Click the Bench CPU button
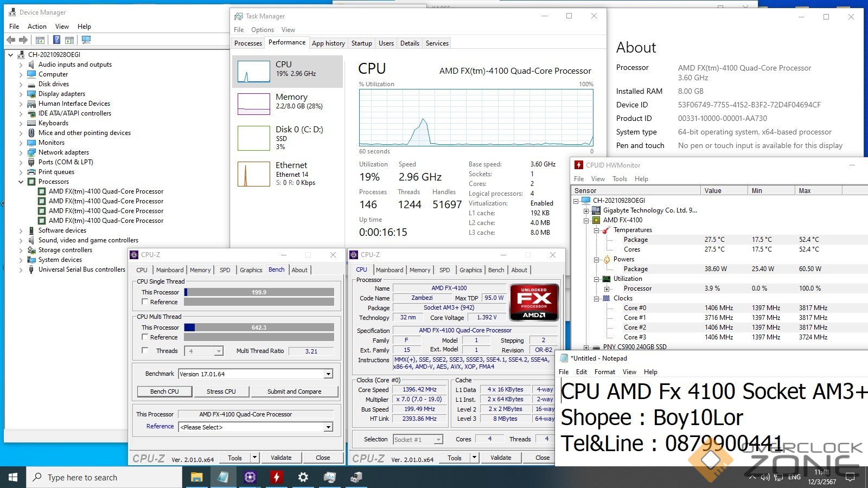This screenshot has height=488, width=868. (164, 391)
